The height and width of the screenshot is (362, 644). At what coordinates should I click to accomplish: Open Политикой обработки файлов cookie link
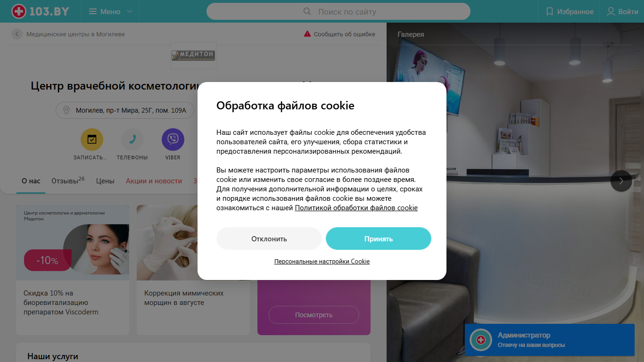pos(356,208)
